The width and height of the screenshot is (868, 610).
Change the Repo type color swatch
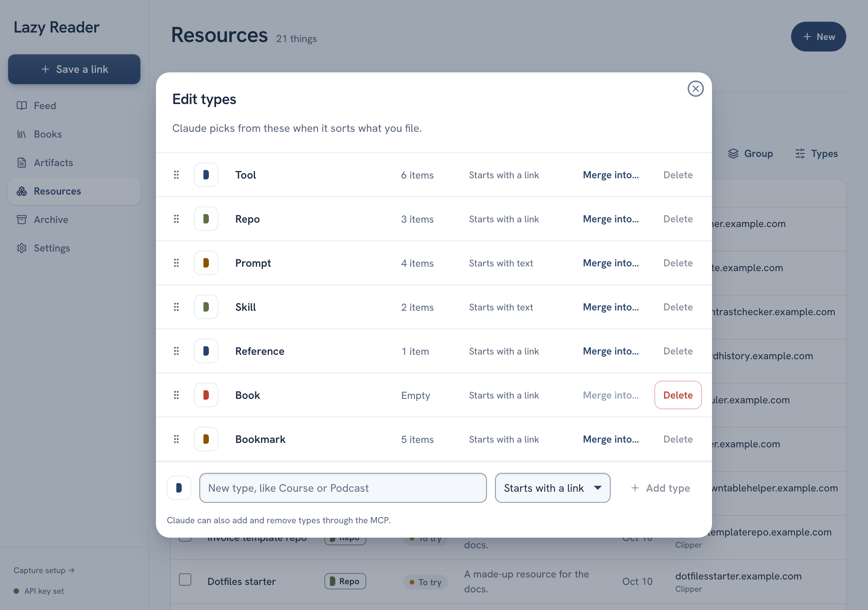(x=206, y=219)
